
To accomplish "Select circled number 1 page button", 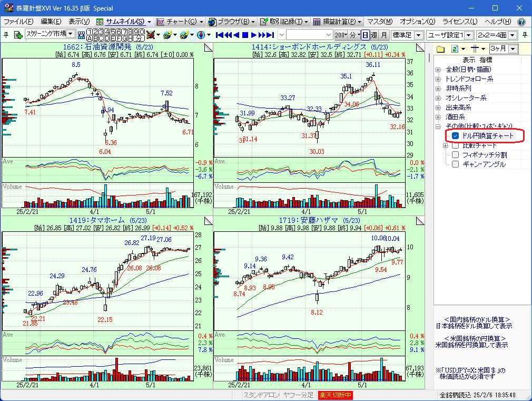I will 90,32.
